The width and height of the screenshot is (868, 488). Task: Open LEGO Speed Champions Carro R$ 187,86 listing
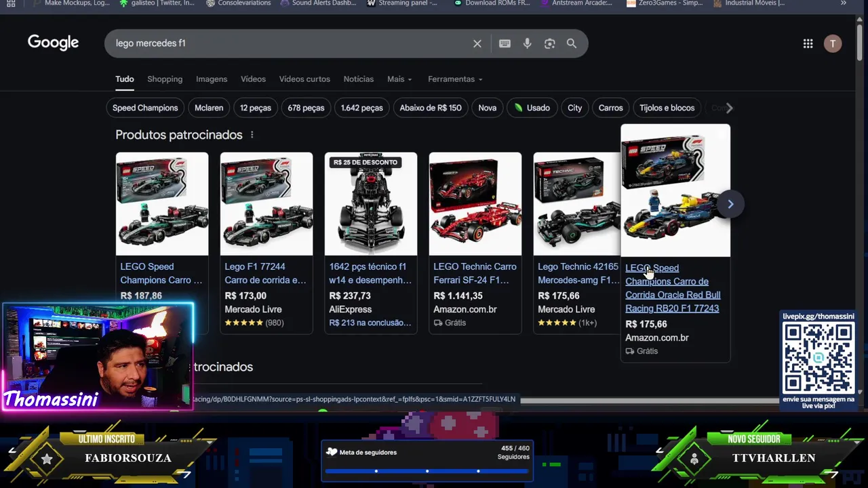click(161, 273)
